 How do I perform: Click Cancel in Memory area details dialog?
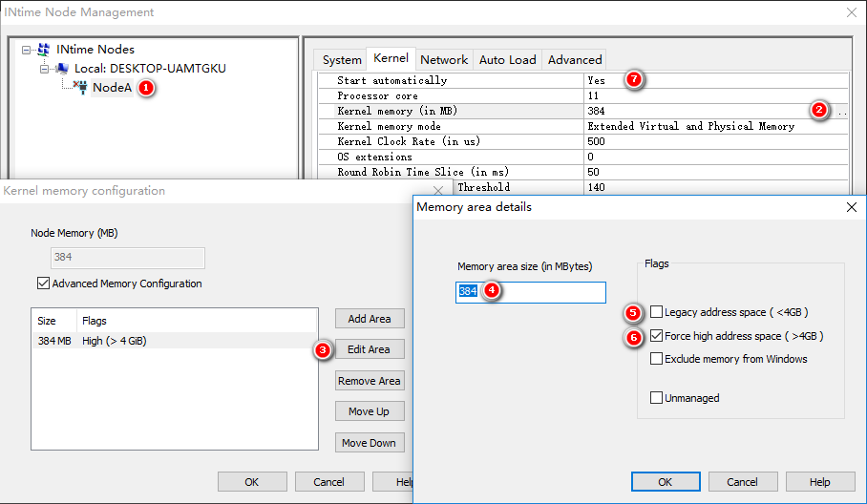(743, 482)
